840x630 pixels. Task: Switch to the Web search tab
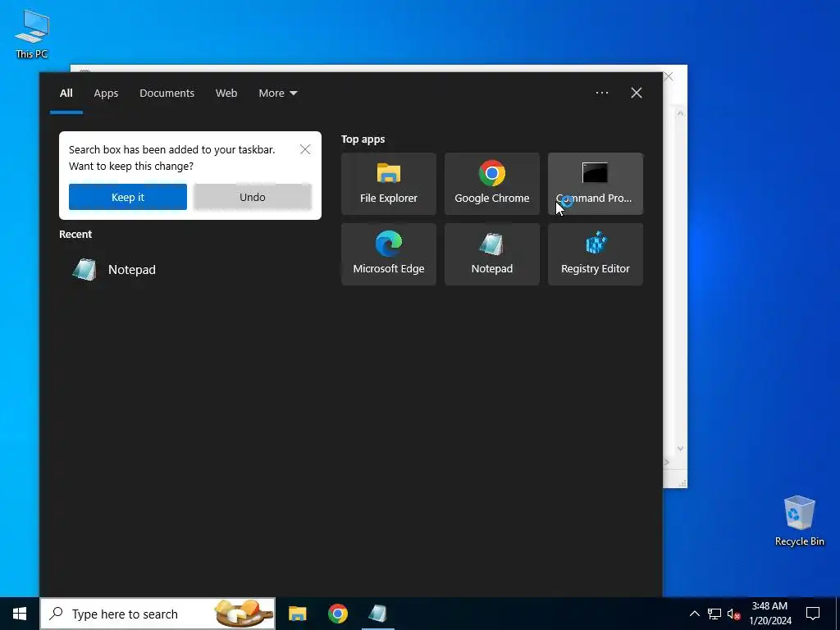(x=226, y=94)
